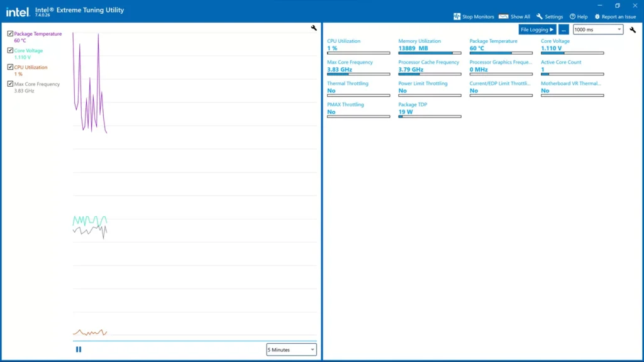644x362 pixels.
Task: Click the Package TDP progress bar
Action: coord(430,116)
